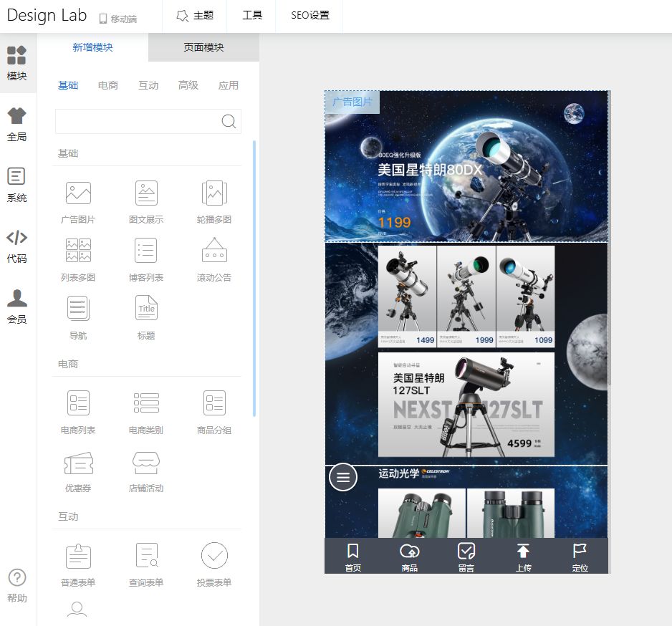Select the 图文展示 image-text module
The image size is (672, 626).
(146, 203)
